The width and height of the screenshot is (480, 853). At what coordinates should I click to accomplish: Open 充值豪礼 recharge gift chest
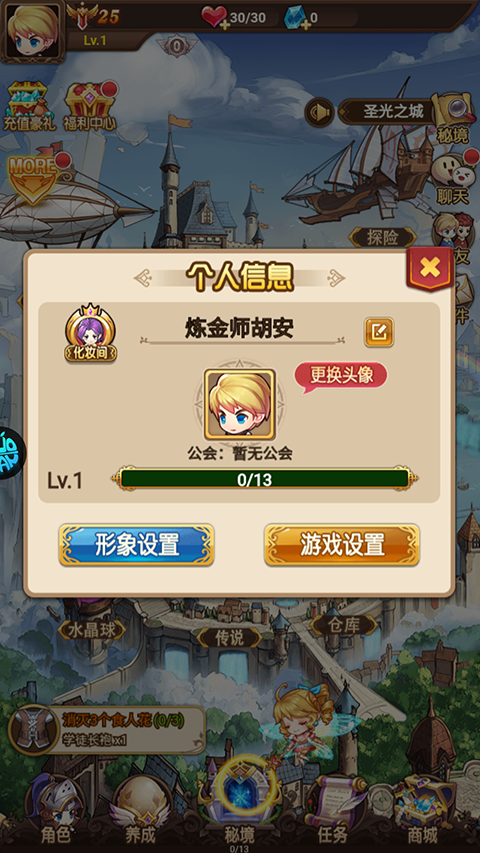click(29, 106)
